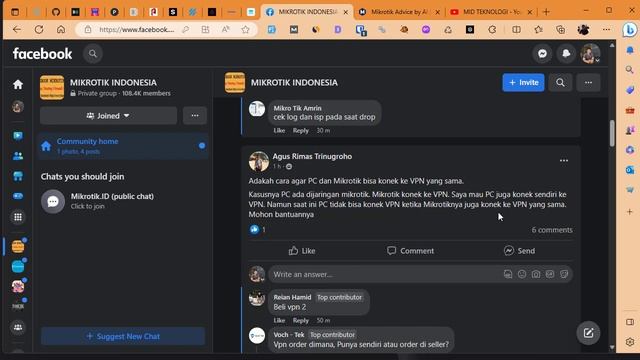
Task: Open a new browser tab
Action: 546,12
